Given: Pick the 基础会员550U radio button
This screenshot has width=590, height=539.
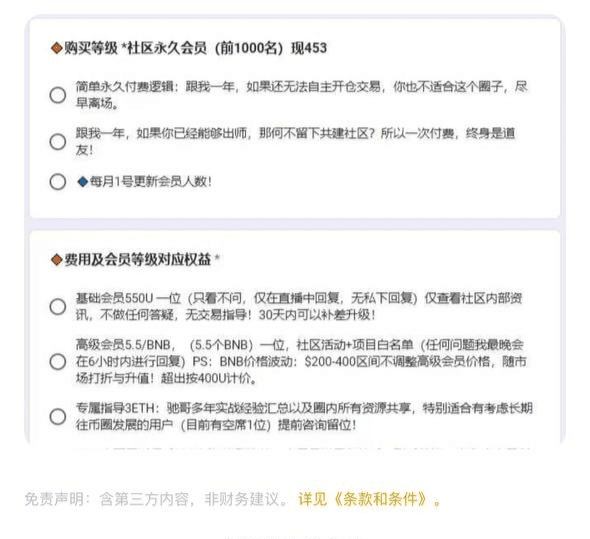Looking at the screenshot, I should pos(58,306).
